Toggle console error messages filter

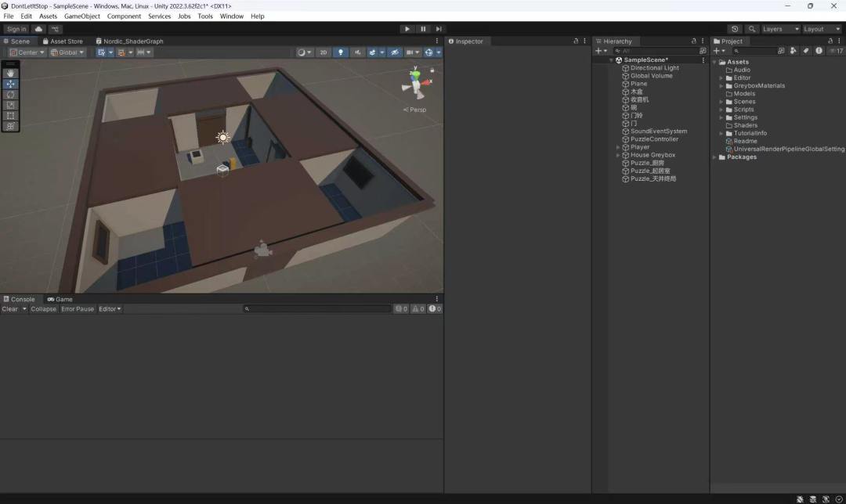point(435,309)
